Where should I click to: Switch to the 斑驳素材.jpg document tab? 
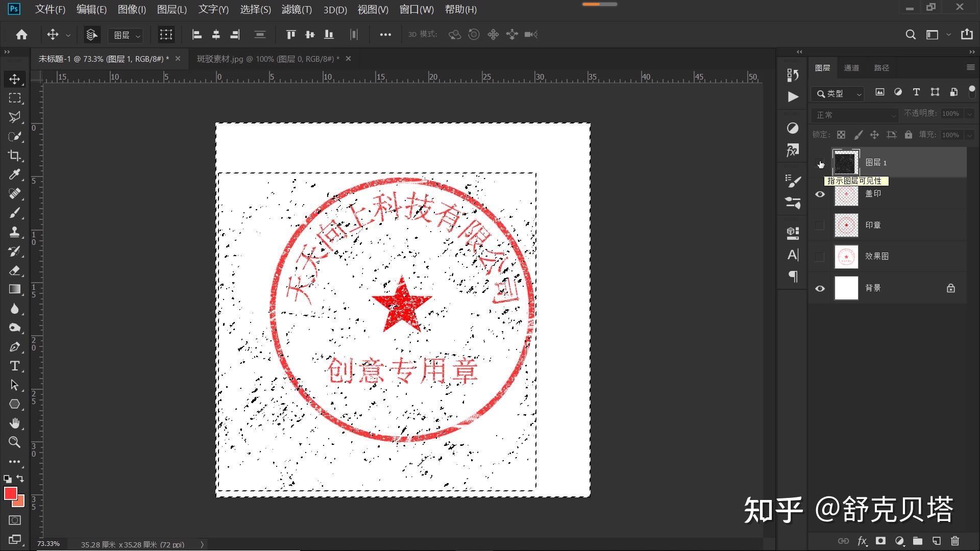tap(268, 59)
